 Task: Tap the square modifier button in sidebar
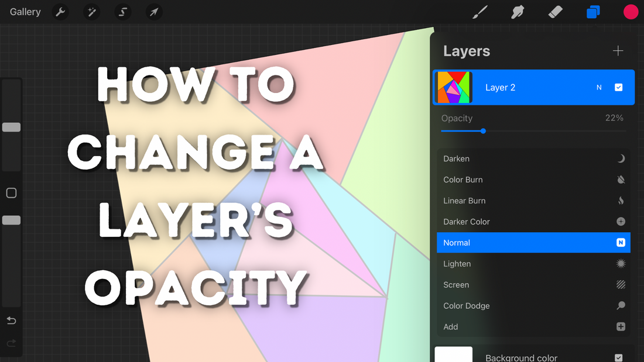11,193
